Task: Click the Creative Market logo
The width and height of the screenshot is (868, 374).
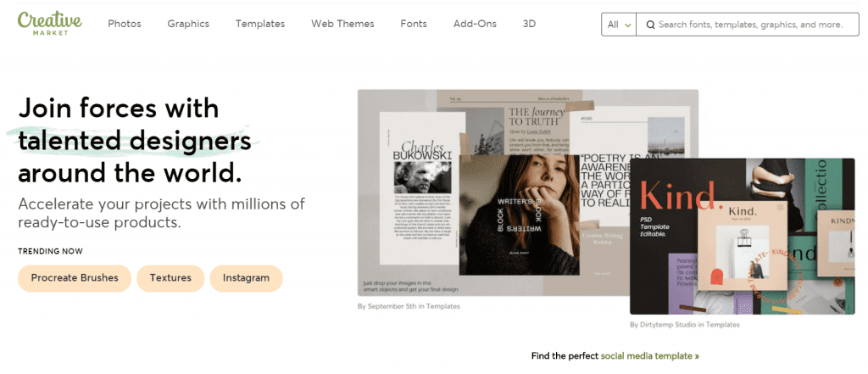Action: click(49, 23)
